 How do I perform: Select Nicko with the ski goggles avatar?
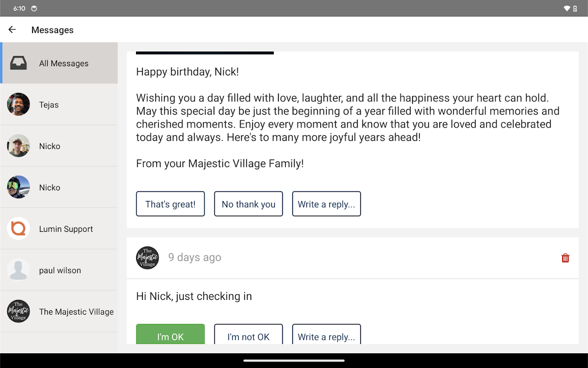(18, 187)
